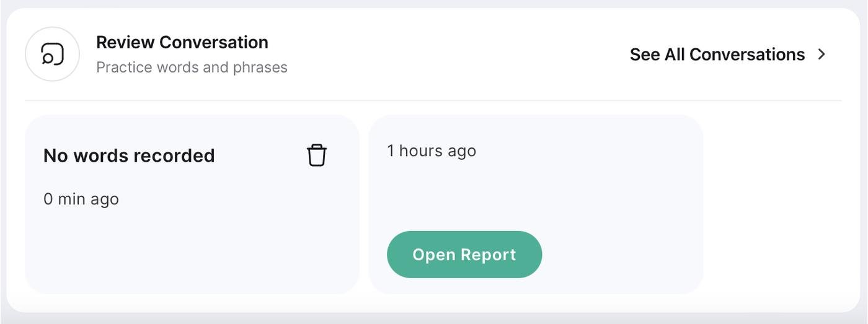The image size is (868, 324).
Task: Click the divider line under the section header
Action: click(433, 100)
